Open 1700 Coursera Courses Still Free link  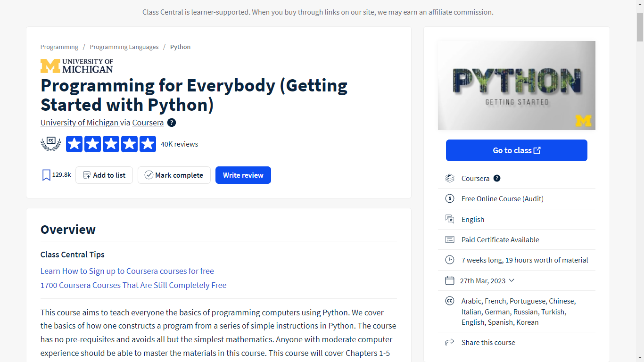[133, 285]
